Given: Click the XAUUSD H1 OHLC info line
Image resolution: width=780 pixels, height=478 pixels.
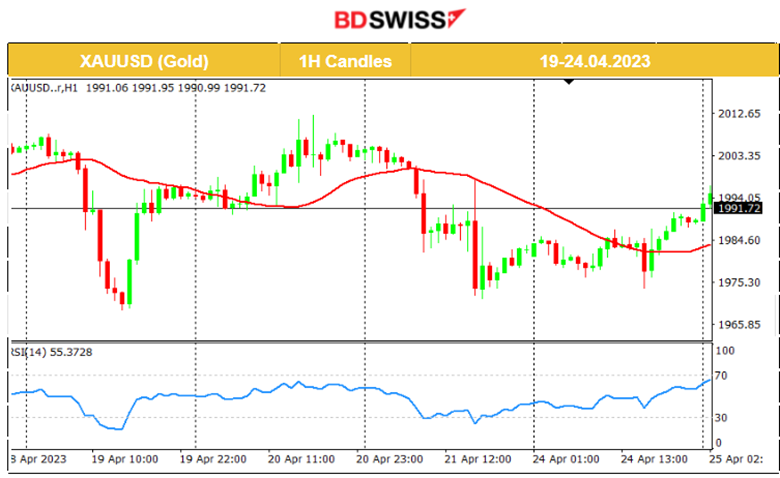Looking at the screenshot, I should [x=138, y=88].
